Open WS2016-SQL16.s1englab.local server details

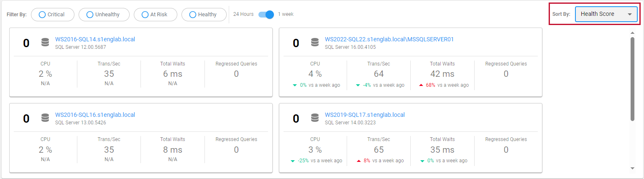click(x=95, y=115)
